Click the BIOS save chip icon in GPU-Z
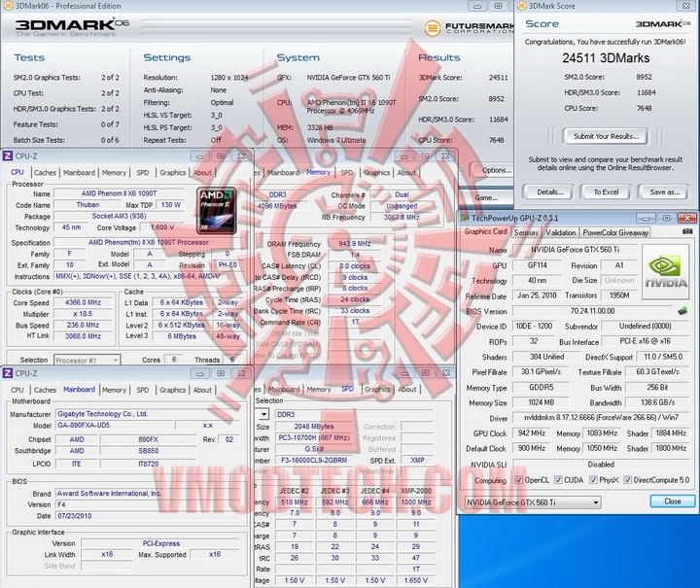 click(682, 310)
